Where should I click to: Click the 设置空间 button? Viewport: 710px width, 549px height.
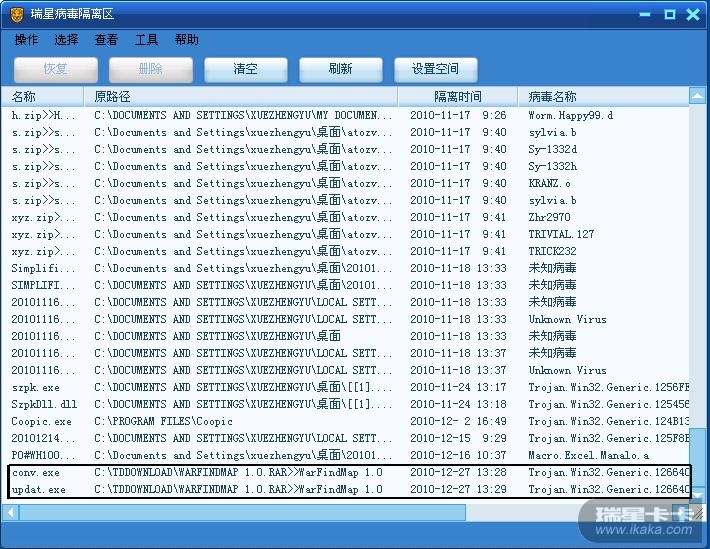[436, 69]
